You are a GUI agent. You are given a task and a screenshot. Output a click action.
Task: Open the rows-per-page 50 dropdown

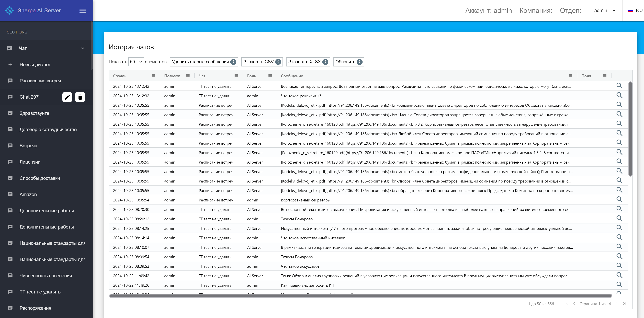136,62
